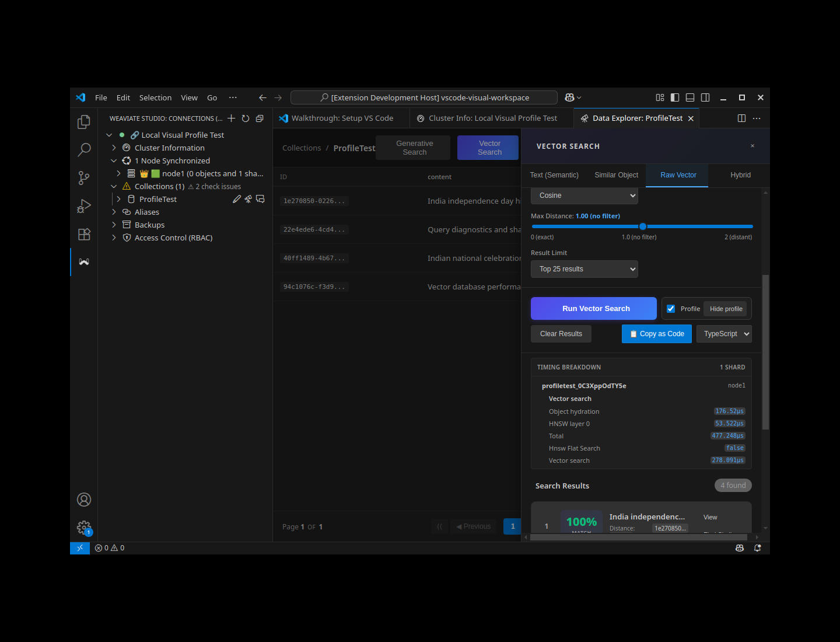Expand the Cluster Information node
840x642 pixels.
click(x=114, y=148)
